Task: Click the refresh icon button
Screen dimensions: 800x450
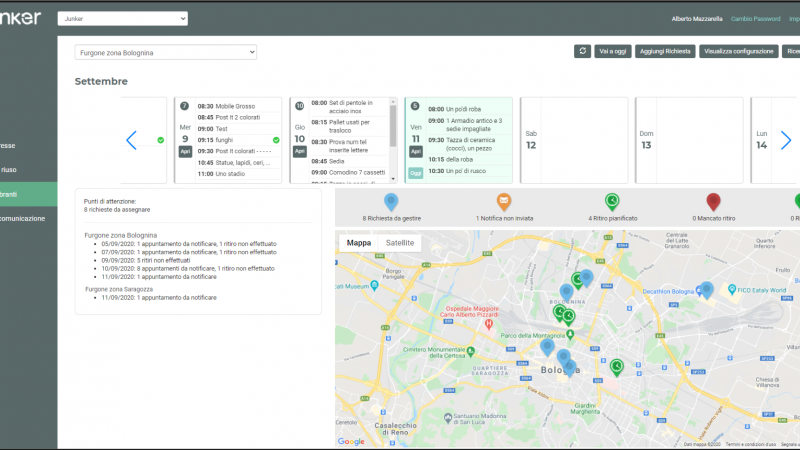Action: click(582, 51)
